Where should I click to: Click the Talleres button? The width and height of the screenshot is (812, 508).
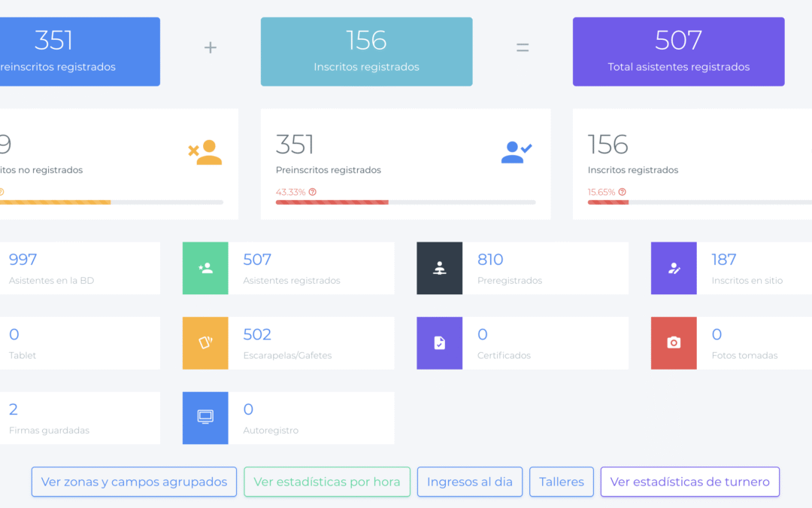pyautogui.click(x=562, y=482)
